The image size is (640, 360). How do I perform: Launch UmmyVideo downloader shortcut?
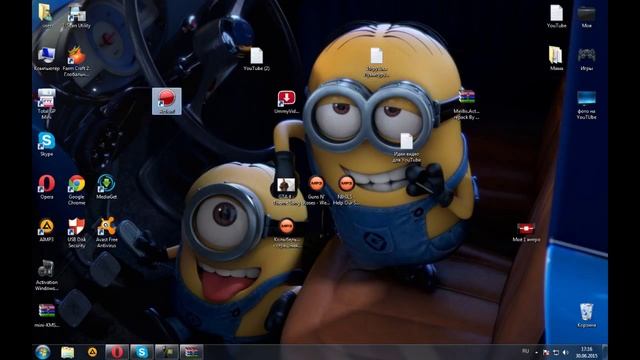[x=287, y=102]
